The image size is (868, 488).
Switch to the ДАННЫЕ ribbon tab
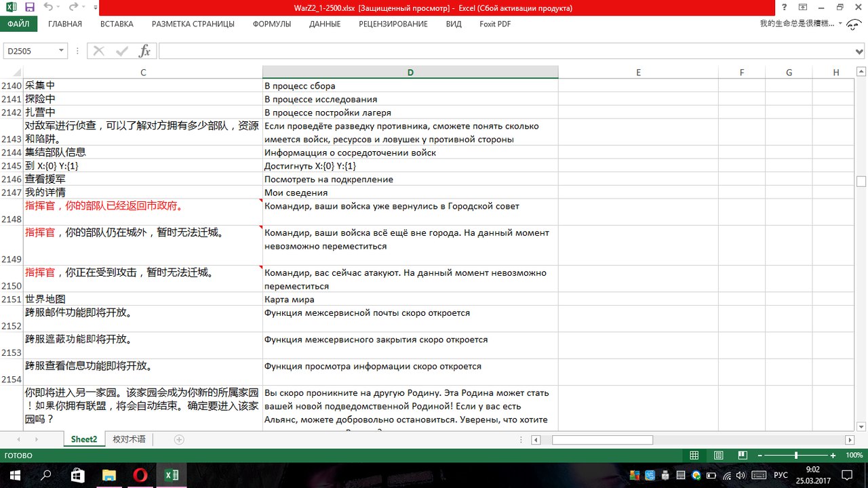coord(325,24)
